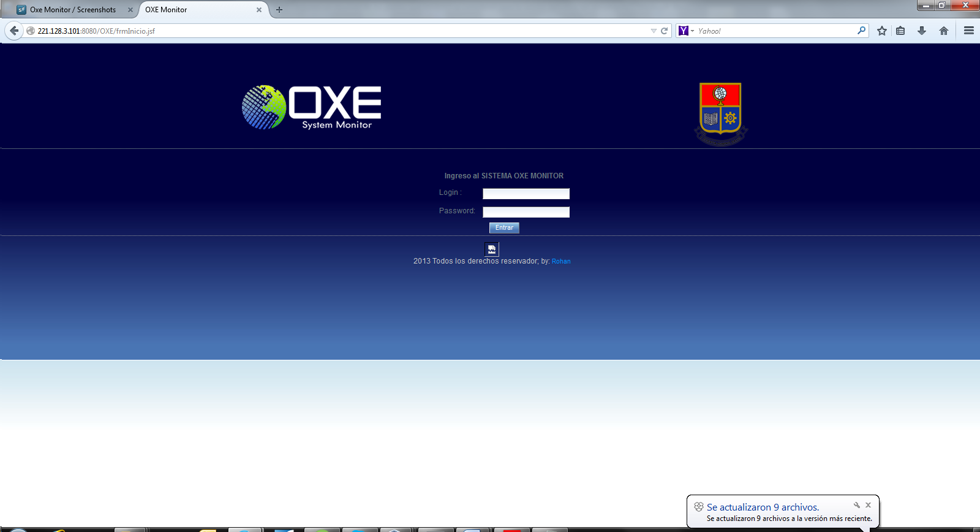Click the search magnifier icon
The height and width of the screenshot is (532, 980).
(x=862, y=30)
